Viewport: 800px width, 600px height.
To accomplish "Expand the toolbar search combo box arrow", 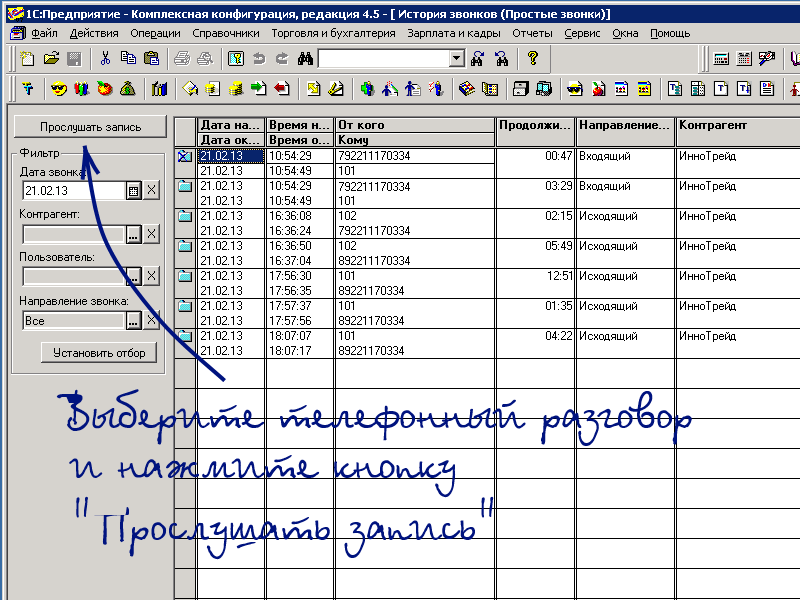I will pos(457,59).
